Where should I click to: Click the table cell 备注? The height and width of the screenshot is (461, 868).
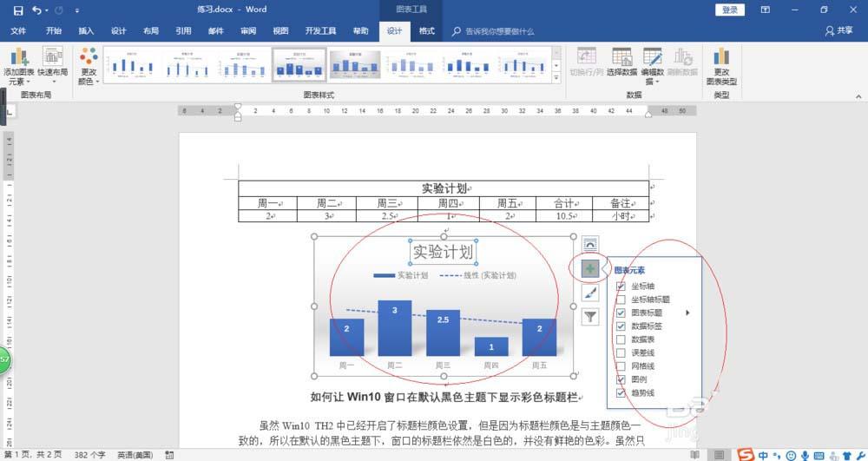coord(620,203)
